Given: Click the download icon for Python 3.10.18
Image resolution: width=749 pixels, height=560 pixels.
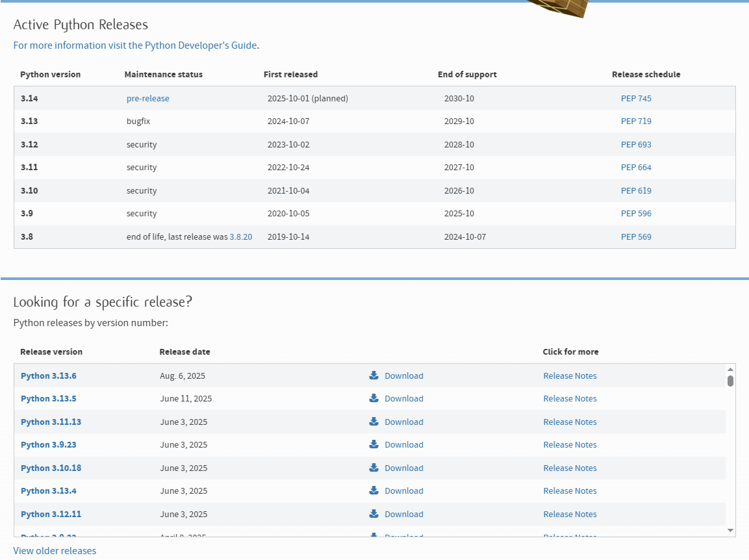Looking at the screenshot, I should pyautogui.click(x=374, y=467).
